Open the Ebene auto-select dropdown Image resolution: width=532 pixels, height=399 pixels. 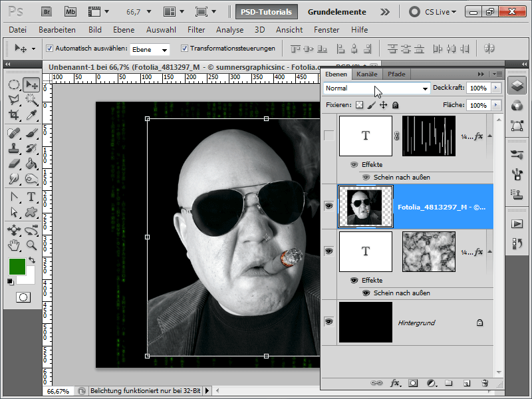pos(150,49)
